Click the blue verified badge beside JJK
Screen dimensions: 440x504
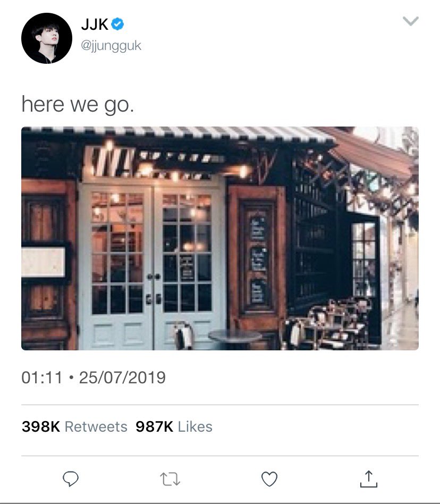[x=118, y=24]
